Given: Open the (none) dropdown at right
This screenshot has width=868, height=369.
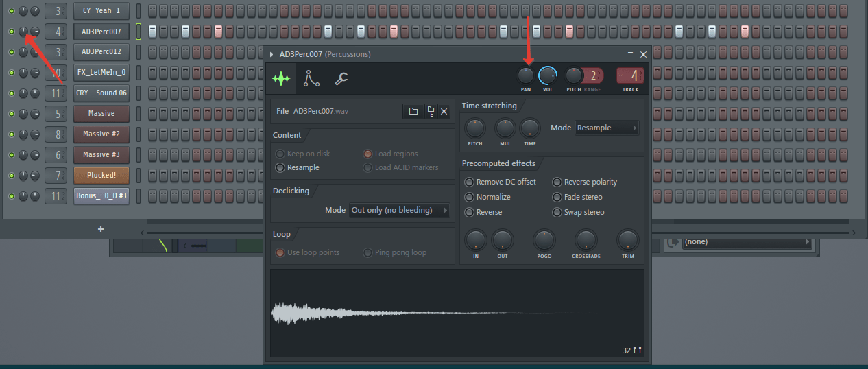Looking at the screenshot, I should 747,242.
